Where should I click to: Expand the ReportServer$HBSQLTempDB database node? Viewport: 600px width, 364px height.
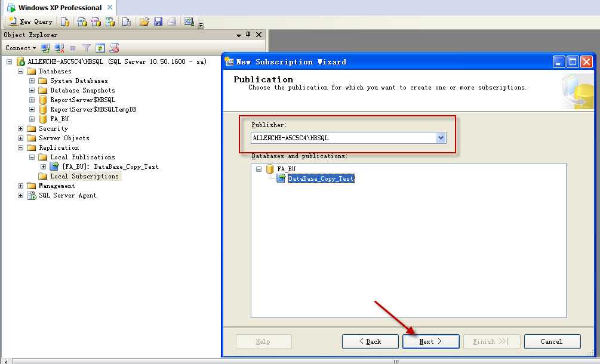pos(32,109)
